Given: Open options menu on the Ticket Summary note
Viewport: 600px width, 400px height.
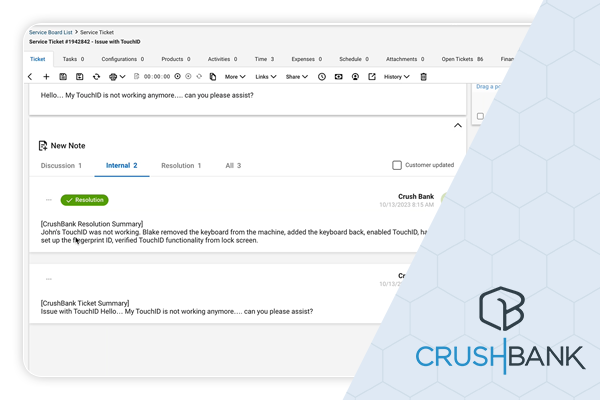Looking at the screenshot, I should pos(49,279).
